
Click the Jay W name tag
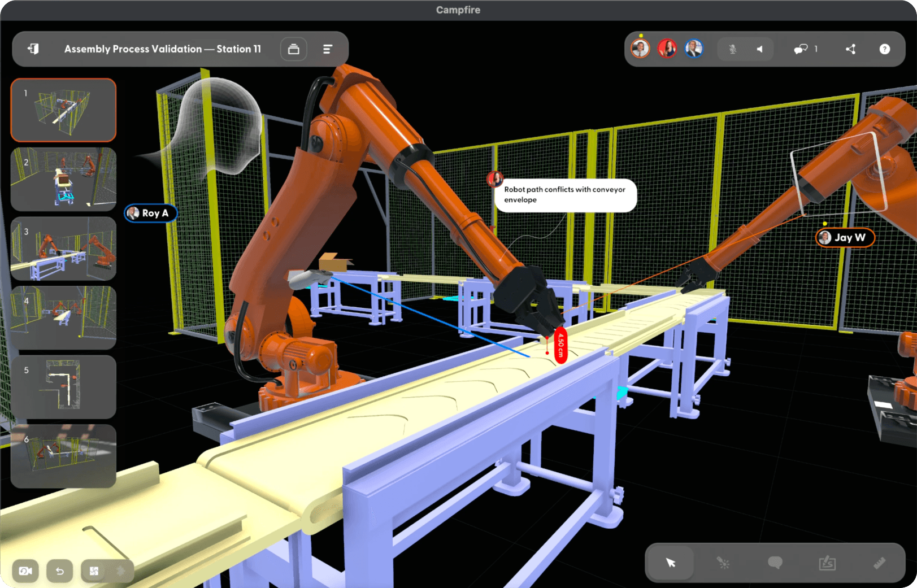845,238
